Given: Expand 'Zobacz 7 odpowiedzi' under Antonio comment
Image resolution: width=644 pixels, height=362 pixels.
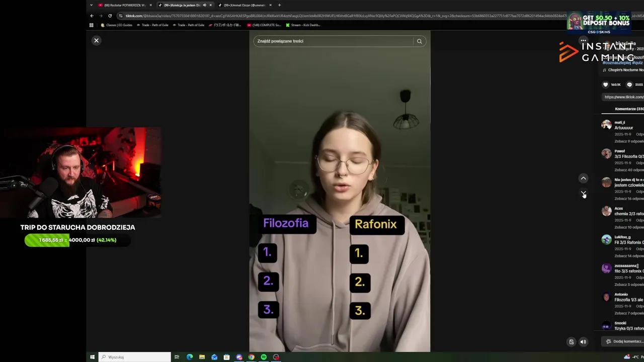Looking at the screenshot, I should click(629, 313).
